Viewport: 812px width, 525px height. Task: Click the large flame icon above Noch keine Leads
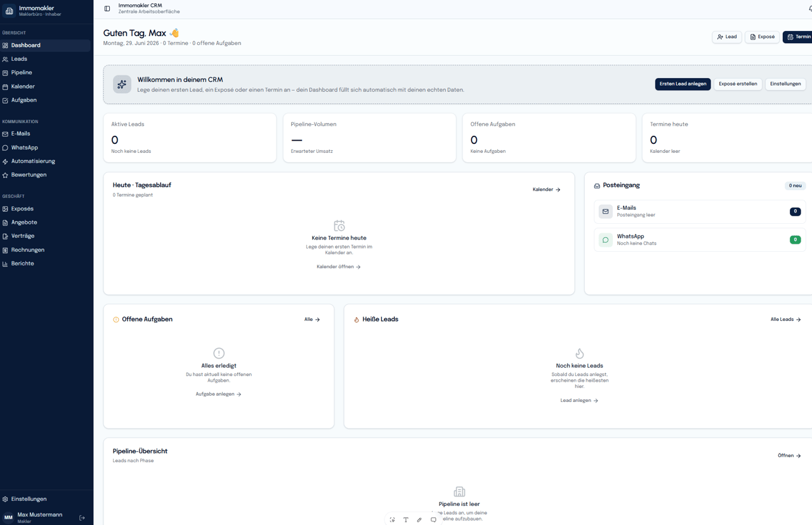(580, 353)
